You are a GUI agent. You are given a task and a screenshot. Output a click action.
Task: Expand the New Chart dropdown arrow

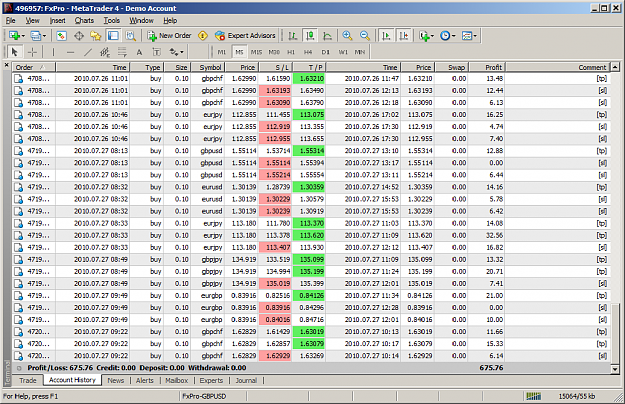click(23, 36)
